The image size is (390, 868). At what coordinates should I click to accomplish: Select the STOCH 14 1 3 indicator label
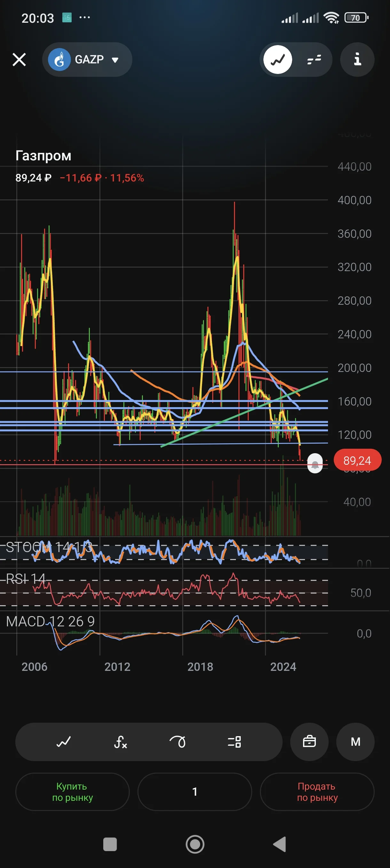coord(49,547)
